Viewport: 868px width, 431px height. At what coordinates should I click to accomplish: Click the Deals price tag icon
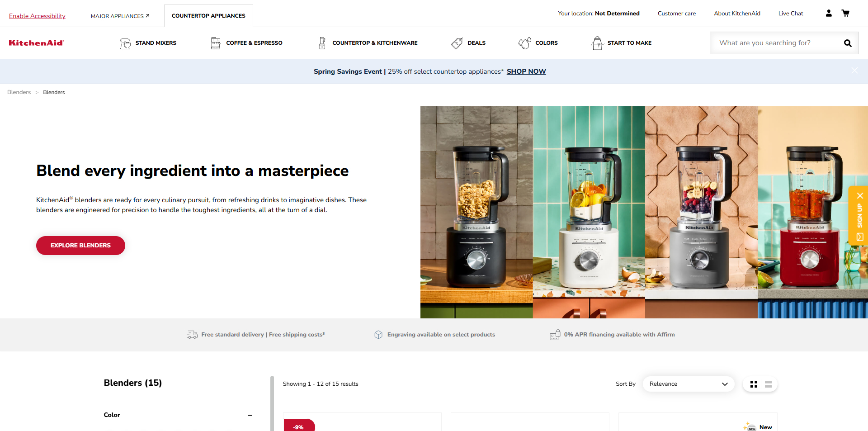tap(457, 43)
